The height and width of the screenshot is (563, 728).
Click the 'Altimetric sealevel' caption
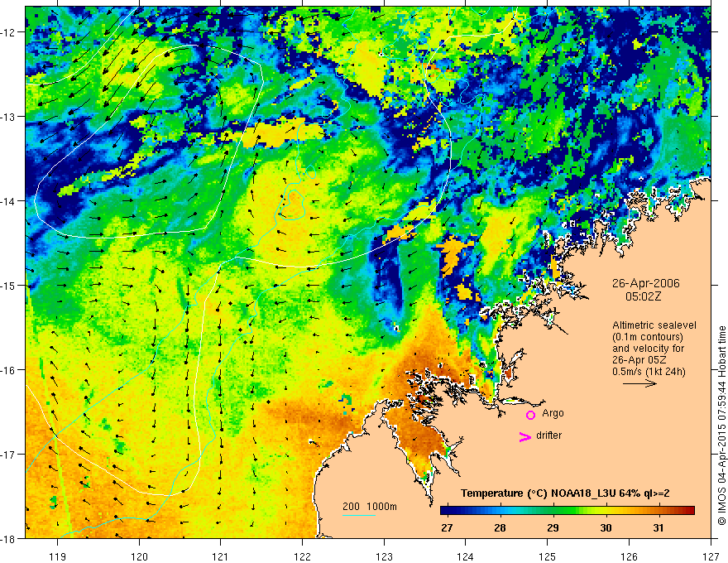[654, 325]
